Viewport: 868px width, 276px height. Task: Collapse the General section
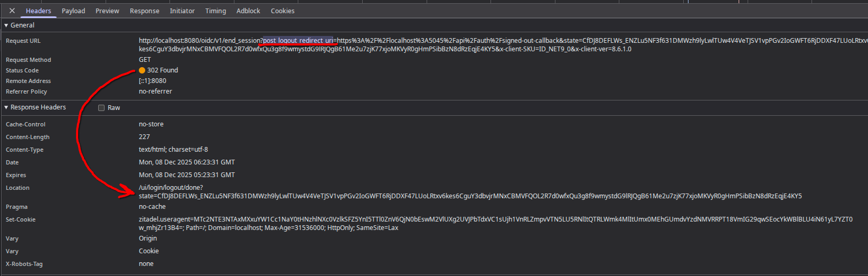coord(6,25)
